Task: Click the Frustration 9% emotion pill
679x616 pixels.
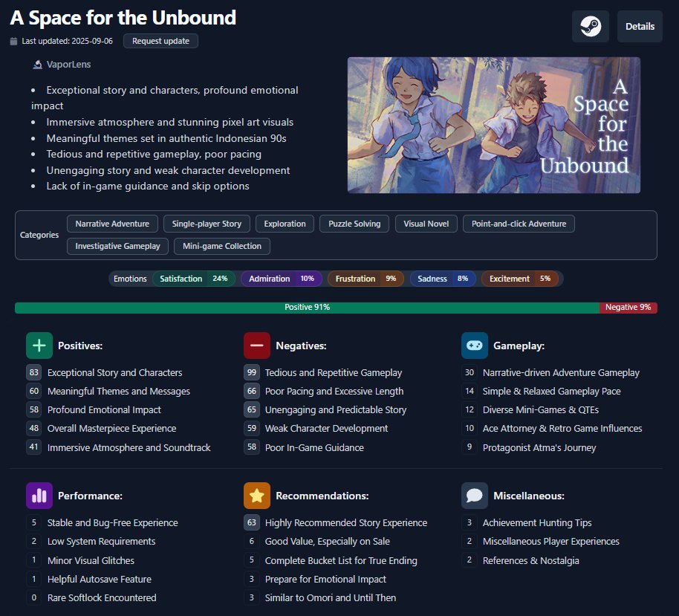Action: tap(366, 279)
